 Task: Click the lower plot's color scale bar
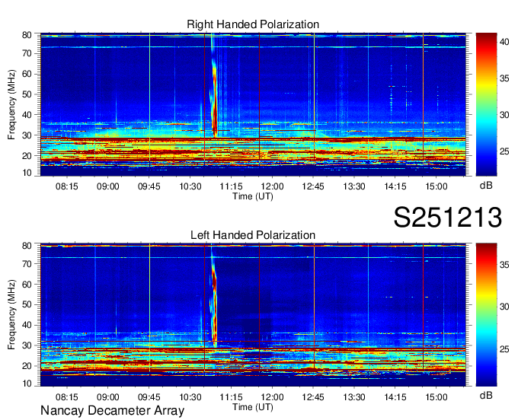click(x=485, y=314)
